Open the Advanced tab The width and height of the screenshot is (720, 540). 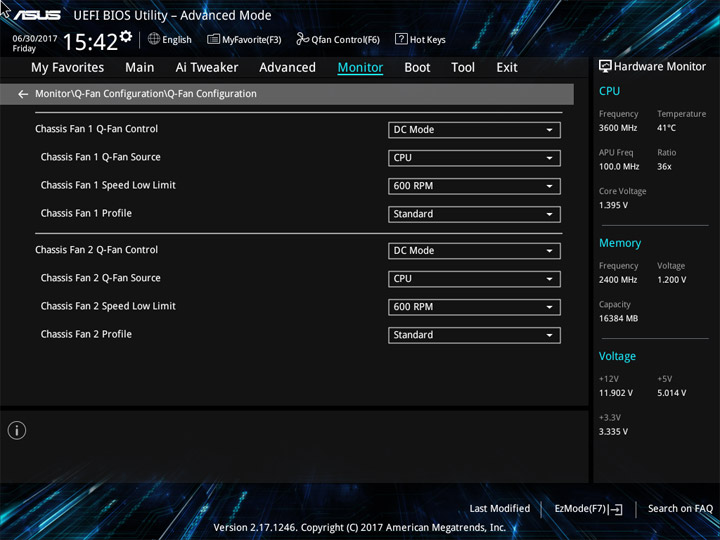287,68
